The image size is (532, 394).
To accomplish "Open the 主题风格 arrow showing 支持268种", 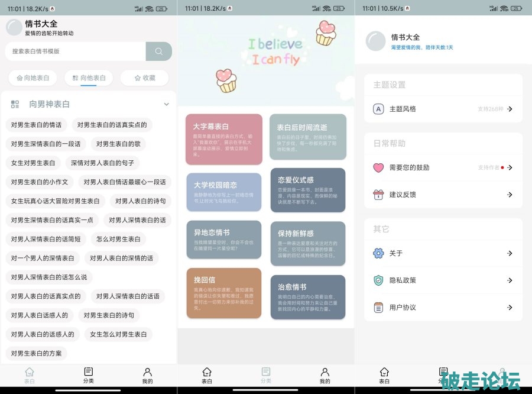I will click(510, 109).
